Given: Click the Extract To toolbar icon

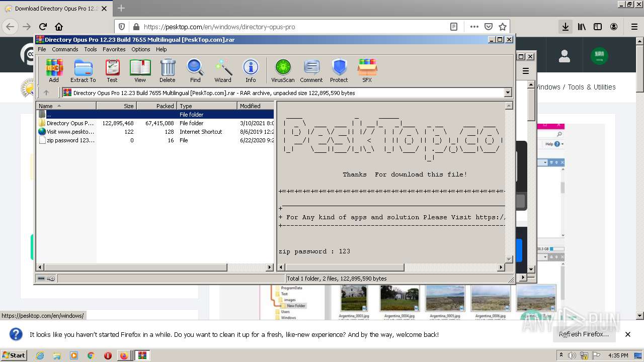Looking at the screenshot, I should 83,70.
